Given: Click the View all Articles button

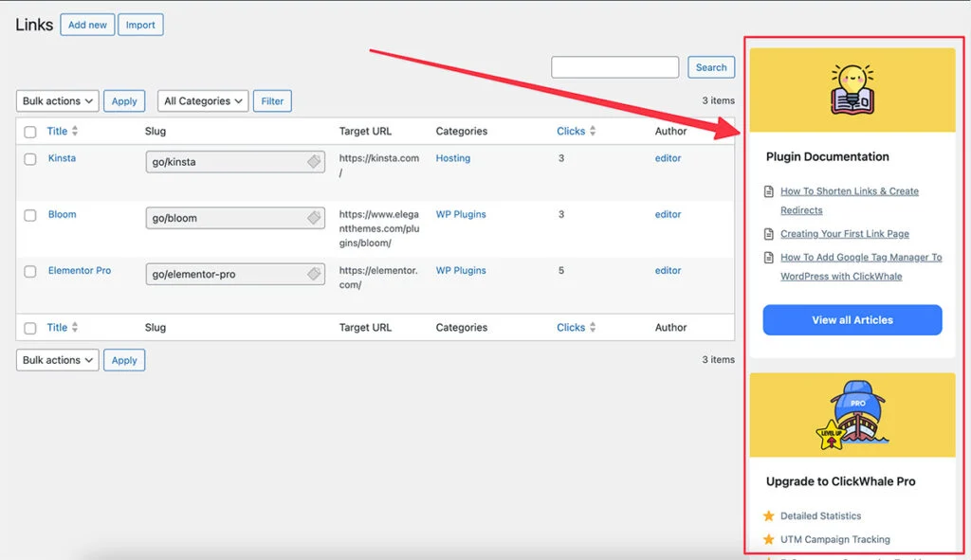Looking at the screenshot, I should click(x=852, y=320).
